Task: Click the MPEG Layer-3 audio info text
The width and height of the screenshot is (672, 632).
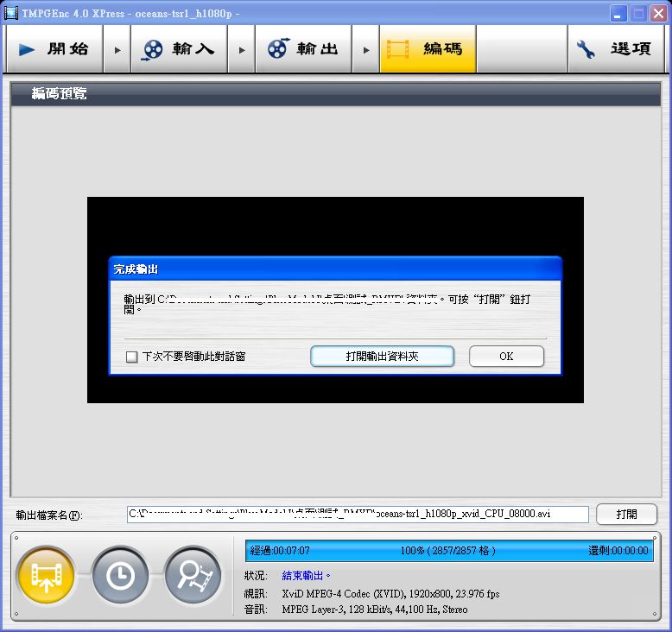Action: (x=375, y=609)
